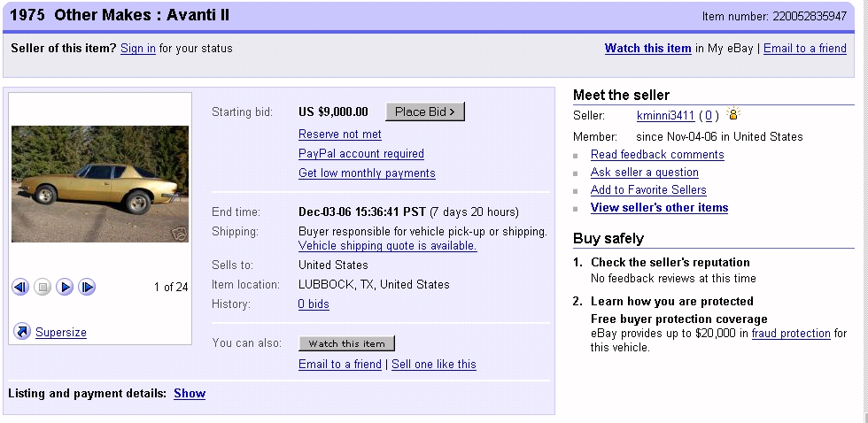Click Sign in for seller status
This screenshot has height=423, width=868.
[x=138, y=49]
